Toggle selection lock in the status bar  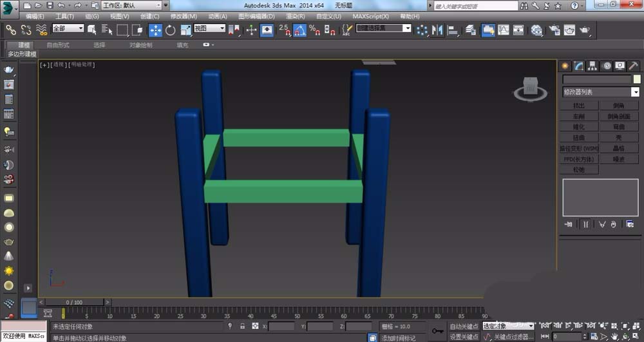(242, 327)
